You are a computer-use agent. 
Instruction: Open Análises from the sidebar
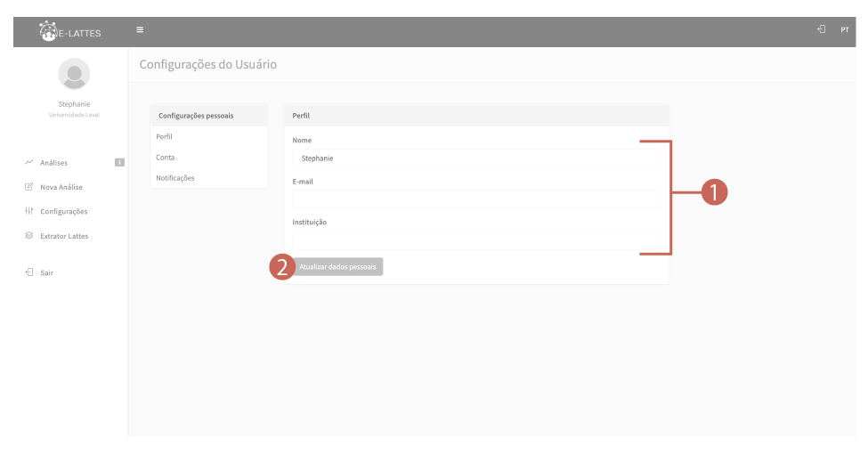click(53, 163)
